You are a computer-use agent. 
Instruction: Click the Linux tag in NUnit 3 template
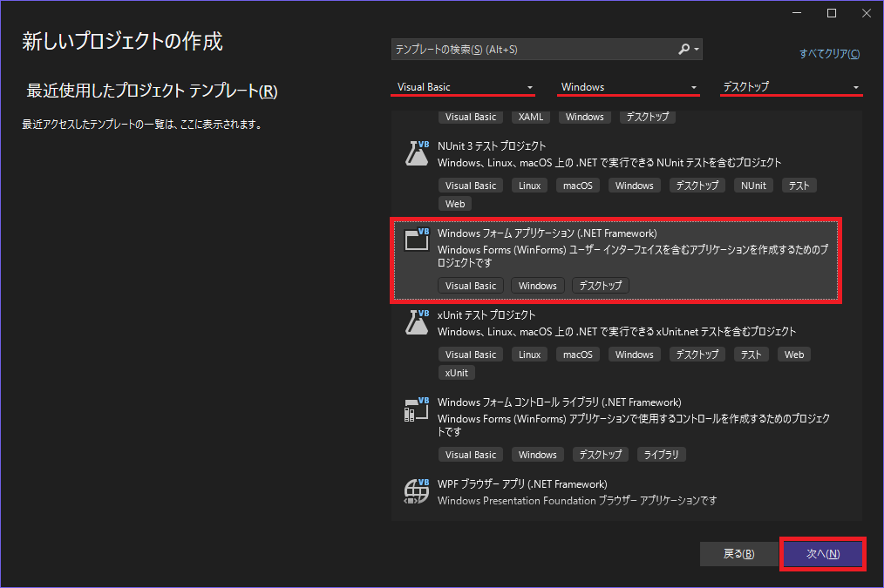tap(529, 186)
